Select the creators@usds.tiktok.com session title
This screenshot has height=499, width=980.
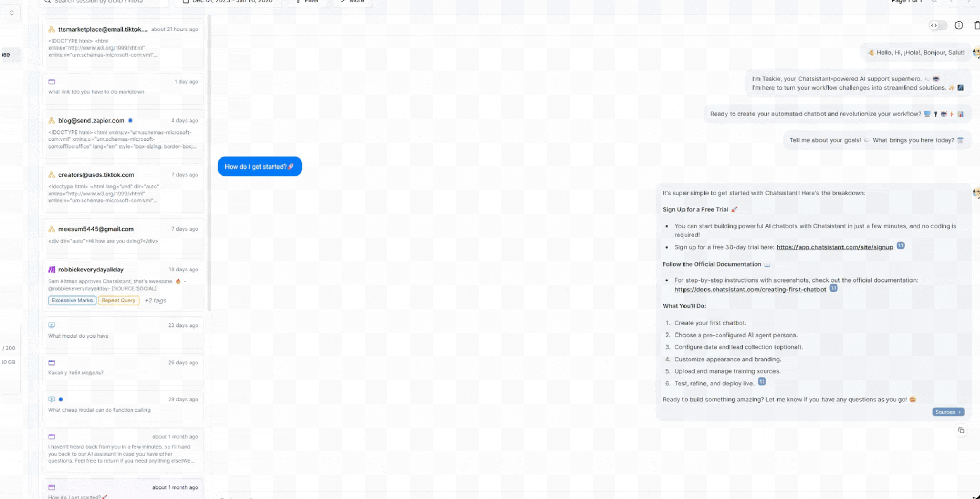[x=96, y=175]
